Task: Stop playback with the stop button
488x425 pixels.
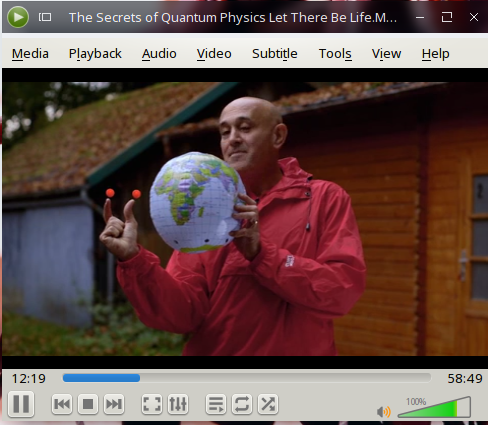Action: pyautogui.click(x=88, y=404)
